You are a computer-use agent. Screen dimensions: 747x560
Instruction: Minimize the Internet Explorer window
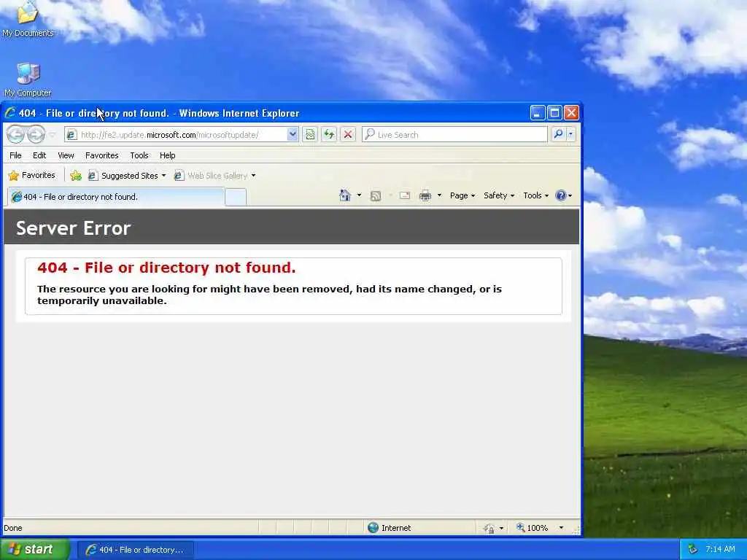coord(537,113)
